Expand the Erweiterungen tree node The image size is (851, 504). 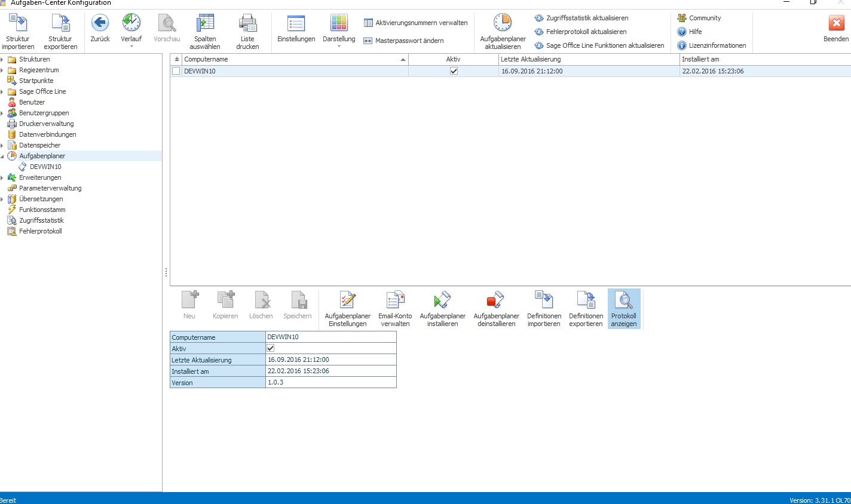(2, 177)
